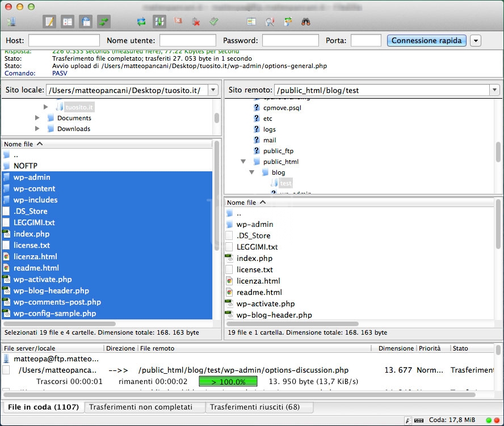The height and width of the screenshot is (426, 504).
Task: Collapse the blog remote folder
Action: 252,172
